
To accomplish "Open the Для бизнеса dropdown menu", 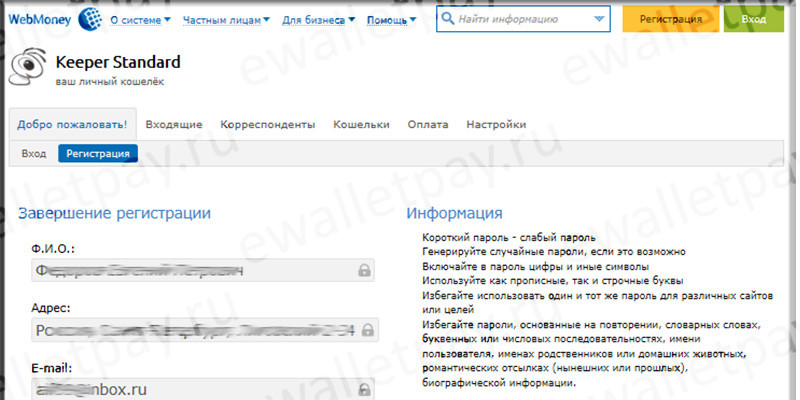I will 318,20.
